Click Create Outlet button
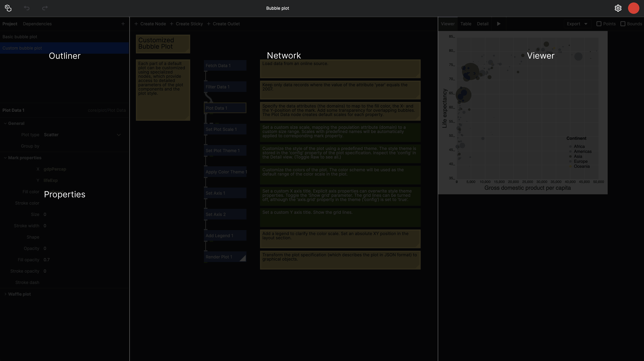 223,24
